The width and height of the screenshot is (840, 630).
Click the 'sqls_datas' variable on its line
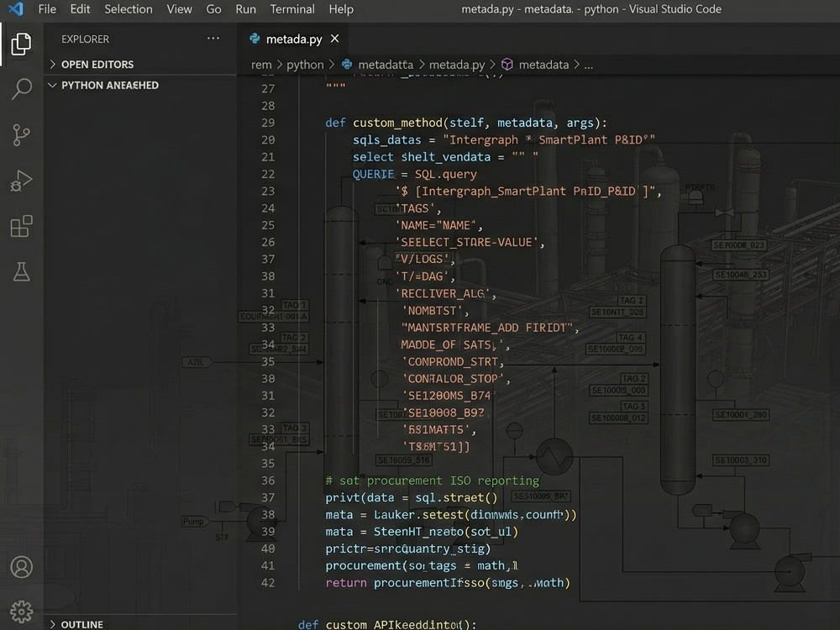click(x=386, y=139)
